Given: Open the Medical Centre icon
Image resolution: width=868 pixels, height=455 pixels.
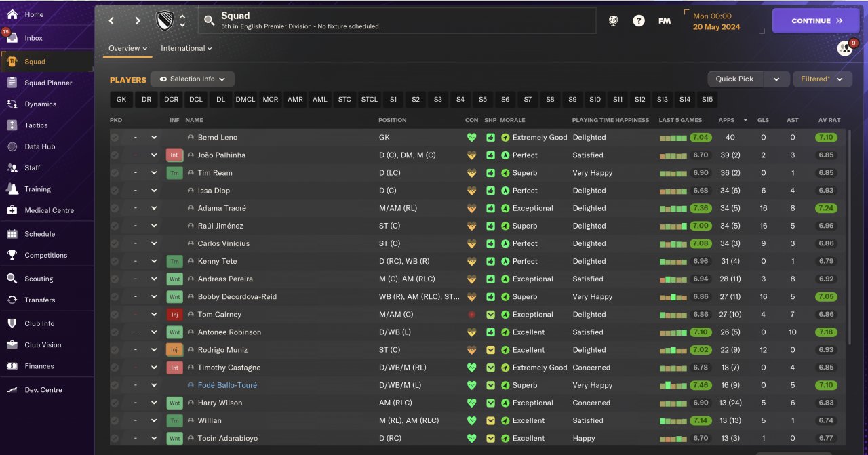Looking at the screenshot, I should point(12,210).
